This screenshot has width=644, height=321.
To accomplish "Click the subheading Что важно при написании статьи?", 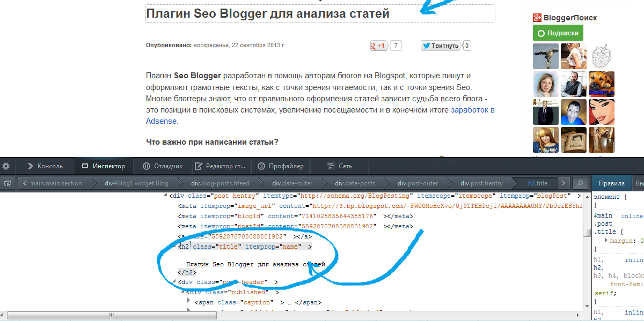I will (212, 142).
